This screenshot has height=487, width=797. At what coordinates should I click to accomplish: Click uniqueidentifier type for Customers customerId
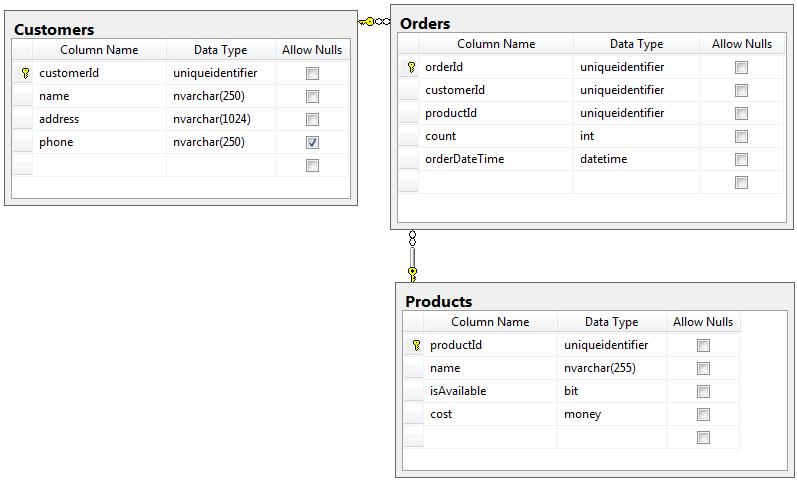tap(221, 73)
